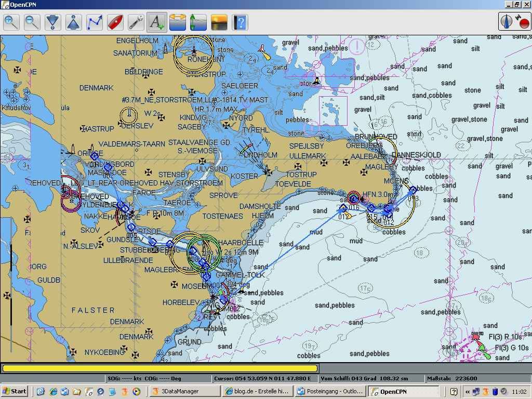The image size is (532, 399).
Task: Expand hidden system tray icons chevron
Action: point(468,392)
